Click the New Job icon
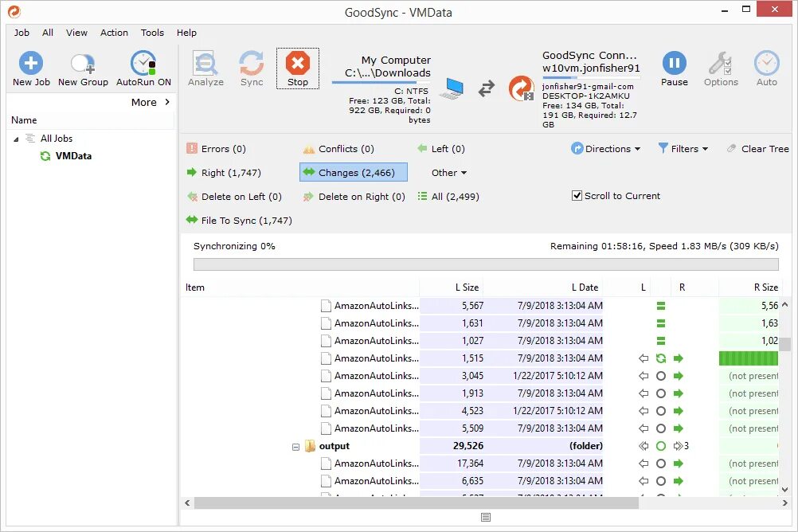Viewport: 798px width, 532px height. point(31,63)
